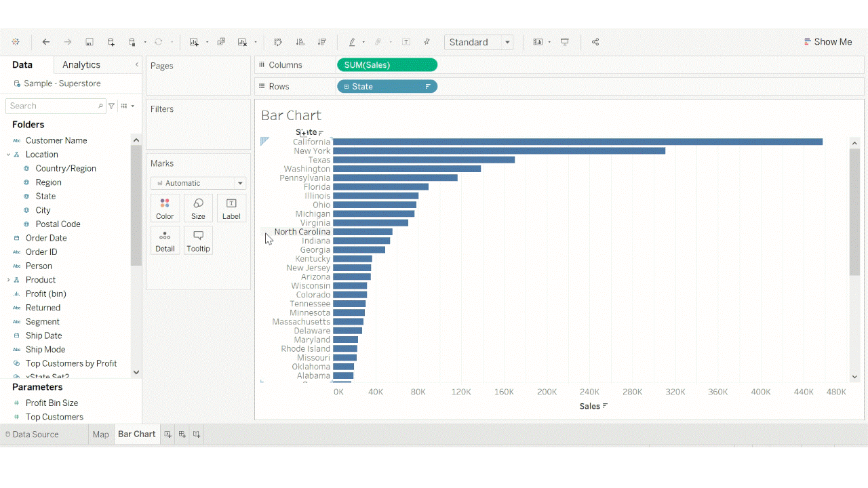The width and height of the screenshot is (868, 488).
Task: Switch to the Analytics tab
Action: click(x=81, y=65)
